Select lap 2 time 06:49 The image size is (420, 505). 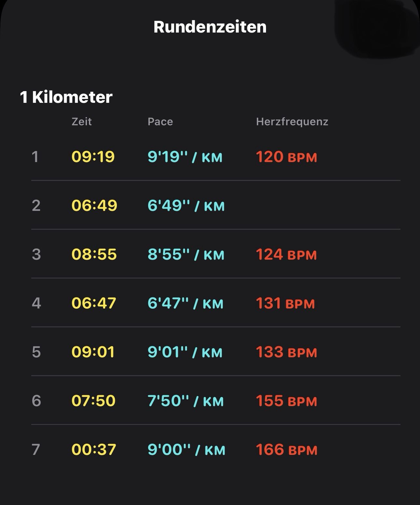[94, 205]
